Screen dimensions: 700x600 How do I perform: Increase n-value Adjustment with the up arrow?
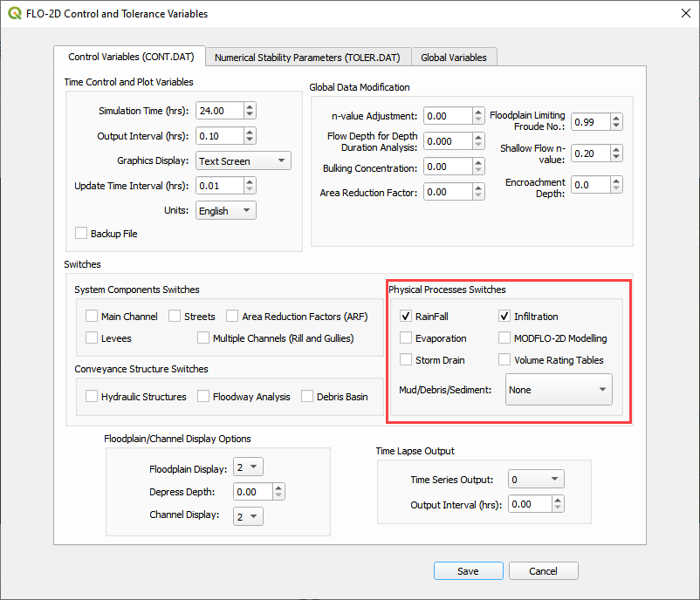pos(478,112)
